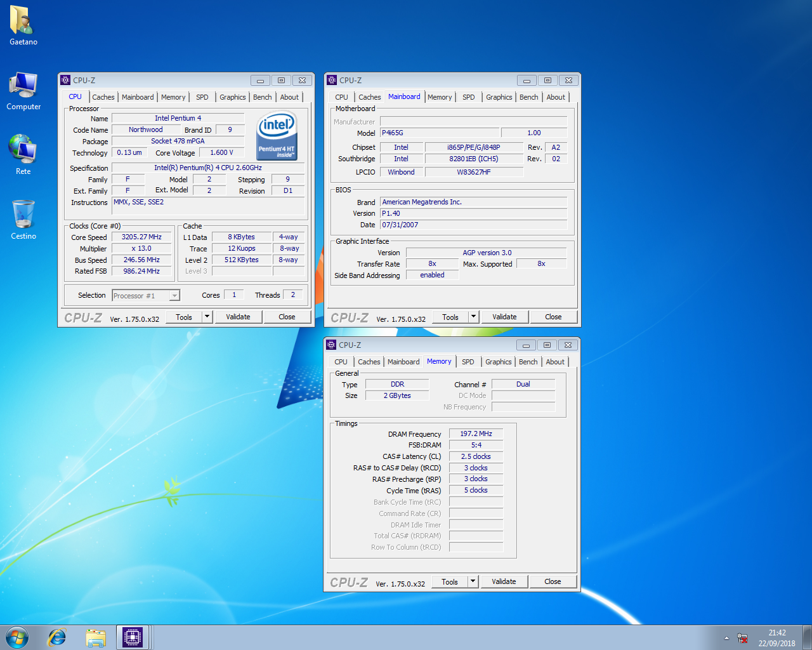Expand the Tools dropdown arrow in the Timings window

pyautogui.click(x=473, y=581)
